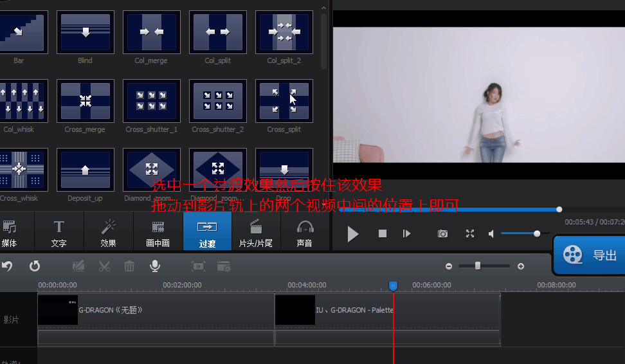The width and height of the screenshot is (625, 364).
Task: Click the blue timeline playhead marker
Action: (x=393, y=286)
